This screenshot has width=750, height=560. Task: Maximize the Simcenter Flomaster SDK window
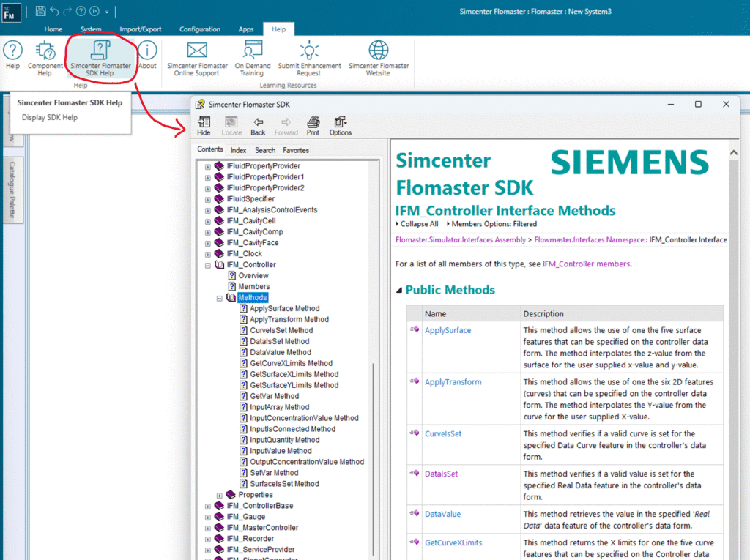click(698, 104)
